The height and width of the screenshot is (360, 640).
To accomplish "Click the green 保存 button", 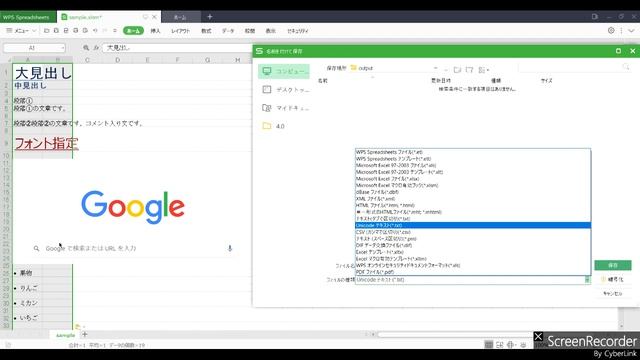I will point(613,265).
